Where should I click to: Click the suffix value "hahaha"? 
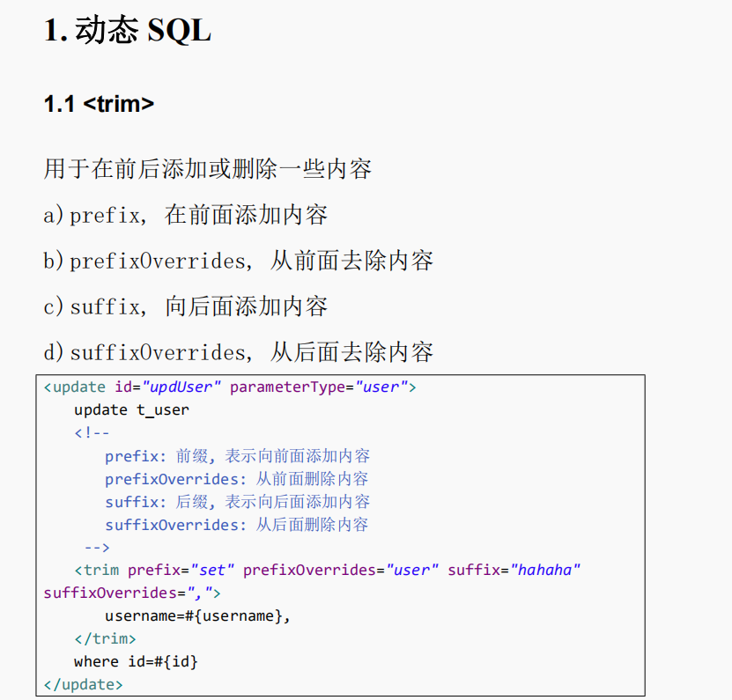[x=545, y=571]
